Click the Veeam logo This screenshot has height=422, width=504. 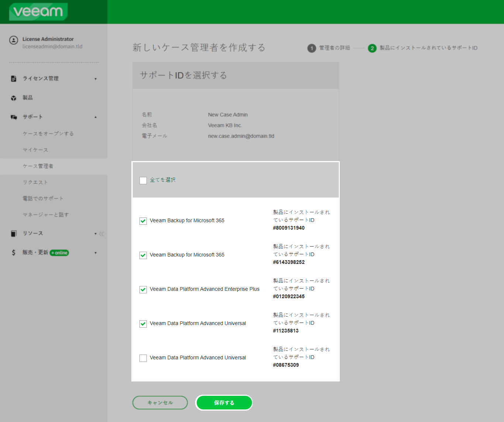(x=38, y=12)
